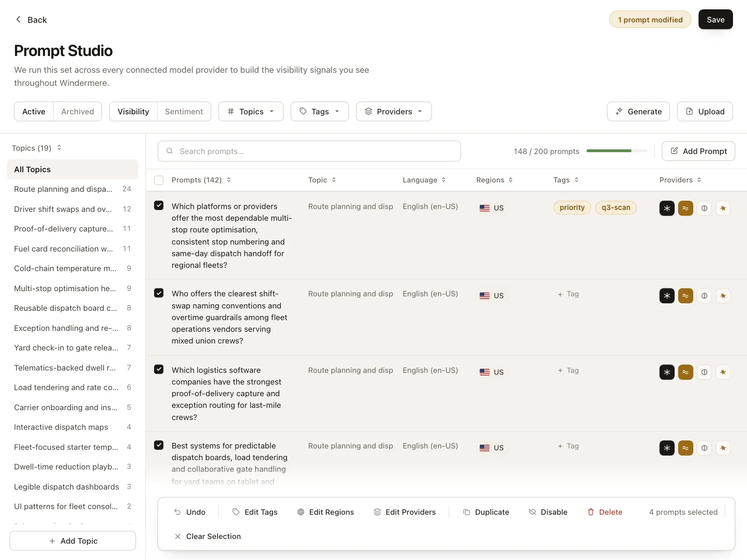Screen dimensions: 747x560
Task: Click black asterisk provider icon in dispatch boards row
Action: (667, 448)
